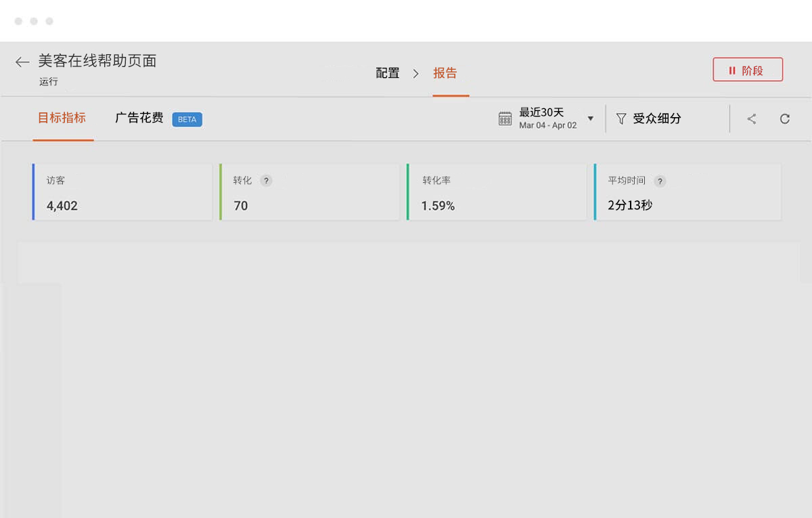Click the funnel filter icon
Viewport: 812px width, 518px height.
point(621,118)
